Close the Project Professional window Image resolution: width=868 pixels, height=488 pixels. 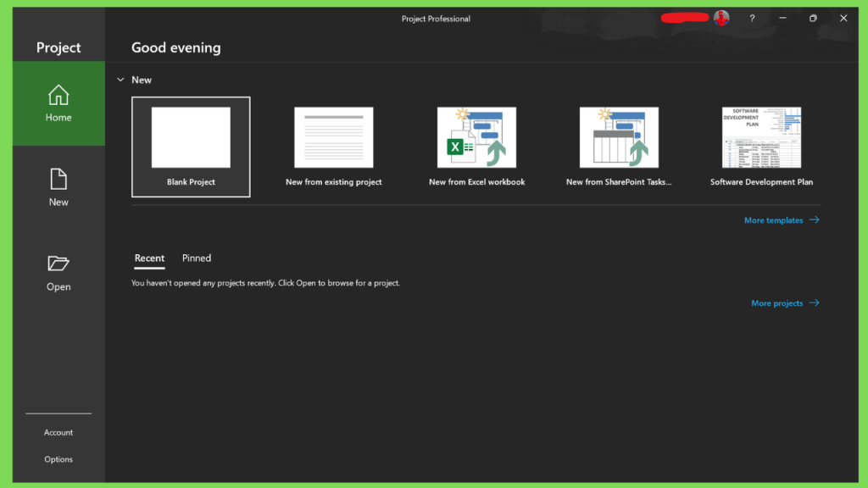(x=843, y=19)
